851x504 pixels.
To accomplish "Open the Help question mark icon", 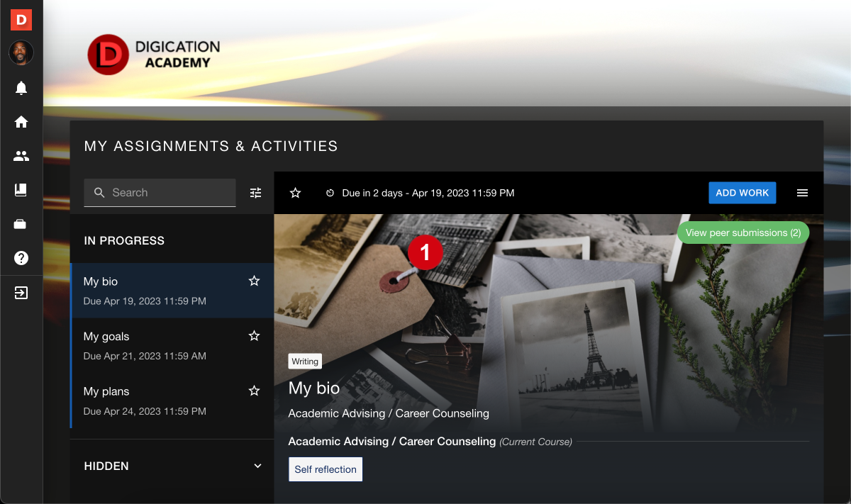I will coord(21,258).
